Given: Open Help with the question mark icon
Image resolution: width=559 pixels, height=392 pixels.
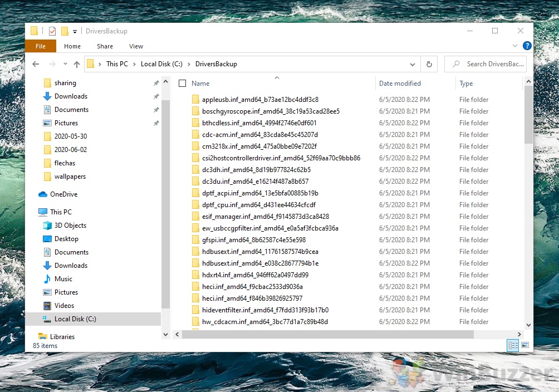Looking at the screenshot, I should click(527, 46).
